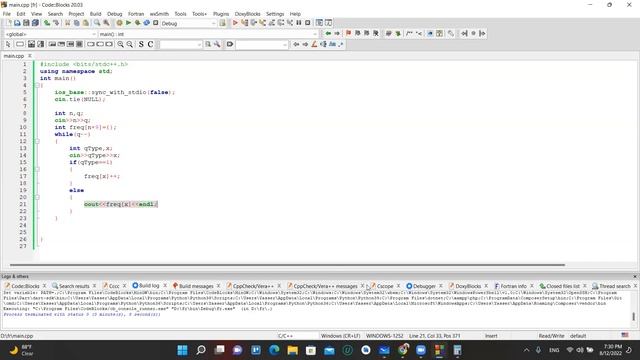Open the Debug menu
Screen dimensions: 640x360
[x=115, y=14]
